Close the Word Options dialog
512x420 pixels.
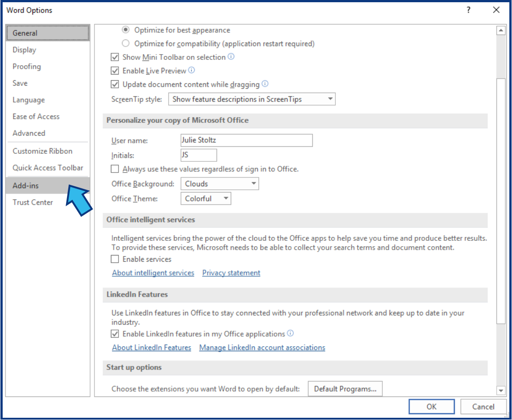[496, 10]
